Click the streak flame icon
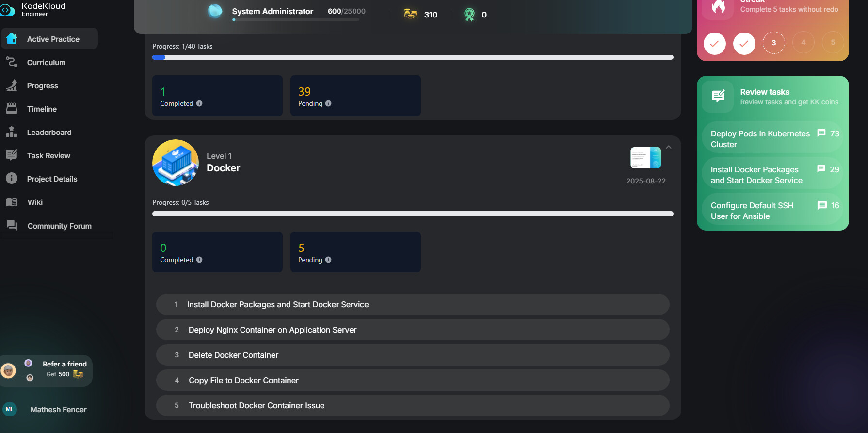Screen dimensions: 868x433 (x=718, y=7)
